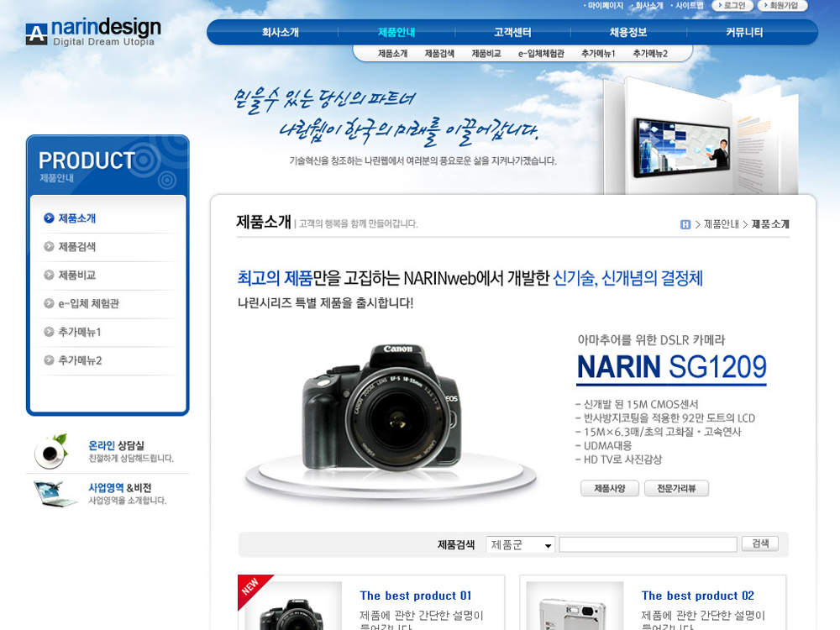Click the 전문가리뷰 button

(676, 488)
